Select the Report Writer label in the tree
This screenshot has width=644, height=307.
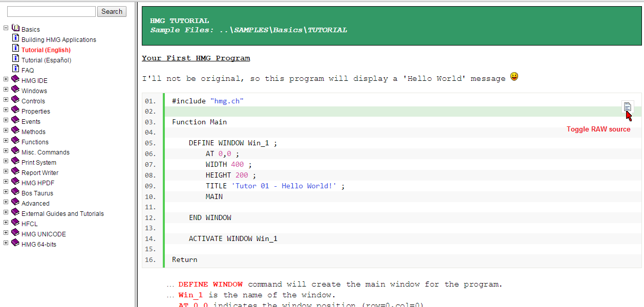pyautogui.click(x=40, y=173)
